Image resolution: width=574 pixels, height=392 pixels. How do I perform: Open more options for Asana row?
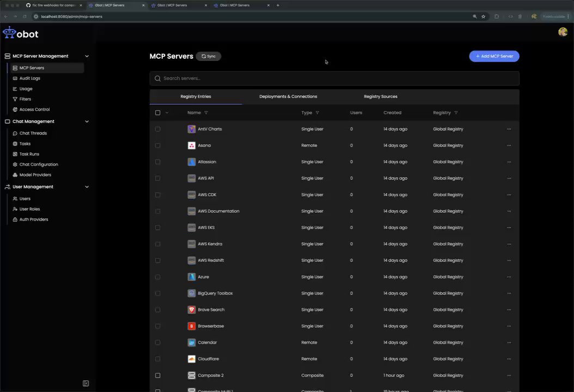pos(509,145)
